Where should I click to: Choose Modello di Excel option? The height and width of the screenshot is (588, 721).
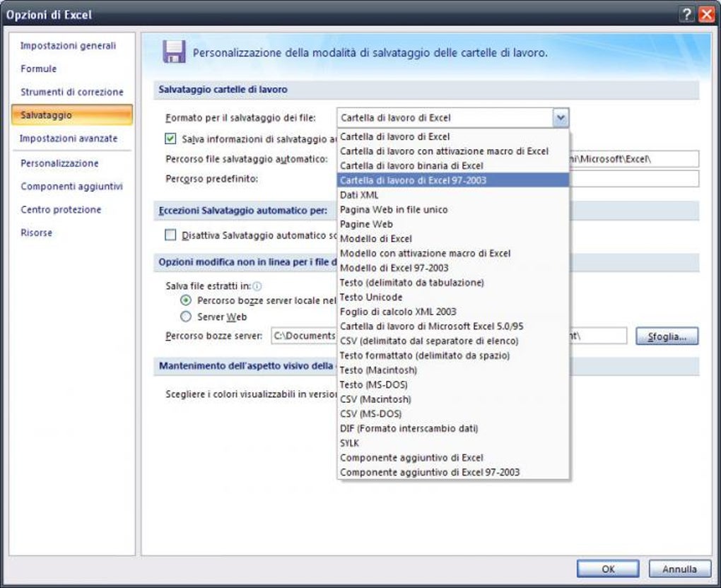tap(453, 239)
